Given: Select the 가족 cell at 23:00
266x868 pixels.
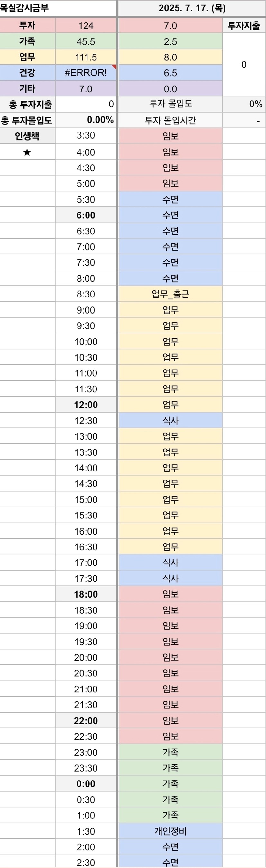Looking at the screenshot, I should point(170,752).
